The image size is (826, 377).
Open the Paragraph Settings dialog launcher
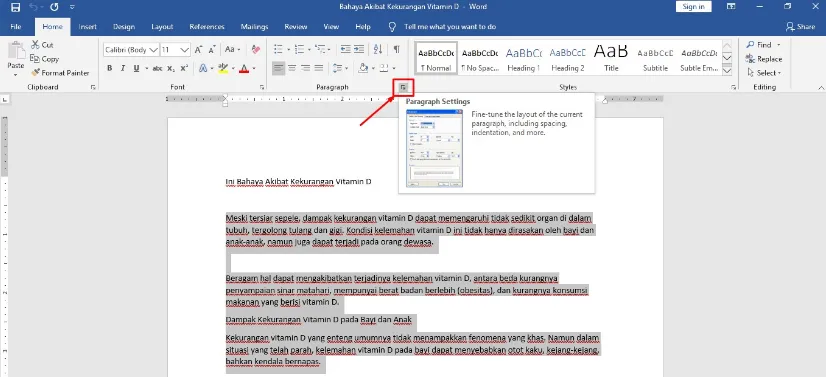coord(403,87)
